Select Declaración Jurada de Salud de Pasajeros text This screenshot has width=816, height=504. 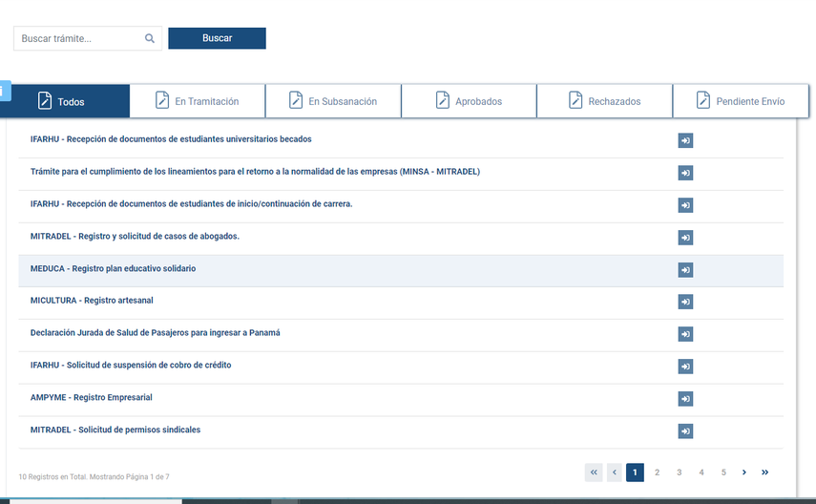[155, 332]
